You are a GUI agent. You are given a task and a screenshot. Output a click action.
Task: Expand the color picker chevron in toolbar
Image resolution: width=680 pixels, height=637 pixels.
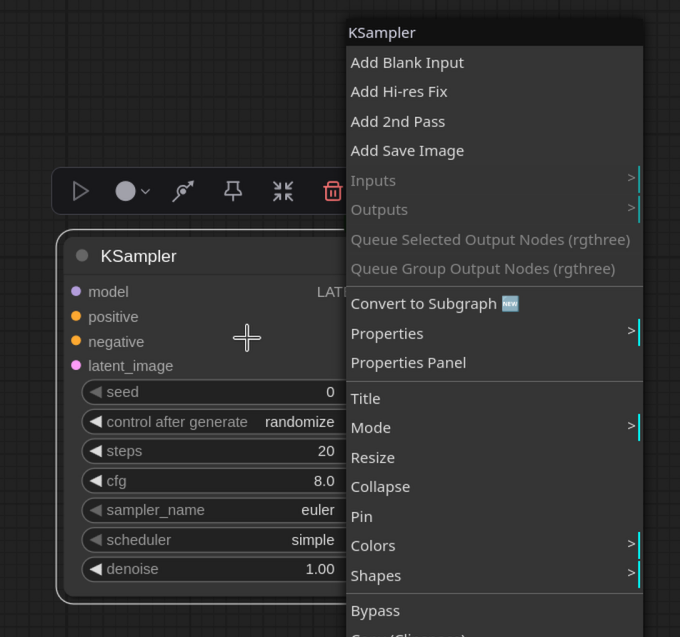[146, 191]
